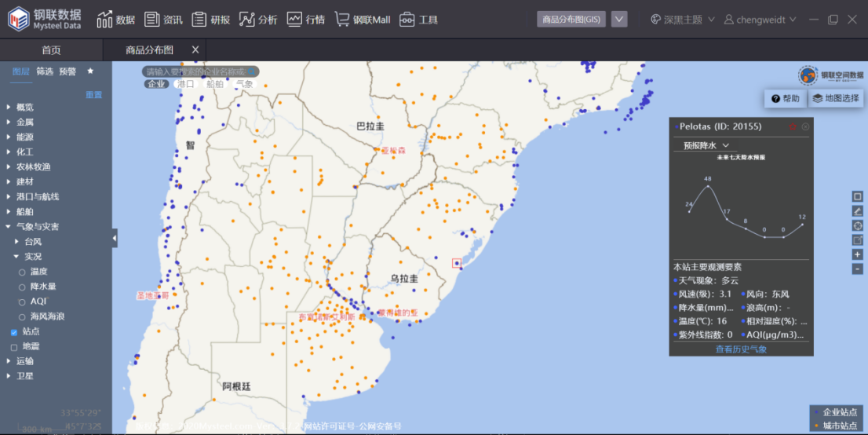Select the 海风海浪 radio option
Screen dimensions: 868x435
click(22, 317)
